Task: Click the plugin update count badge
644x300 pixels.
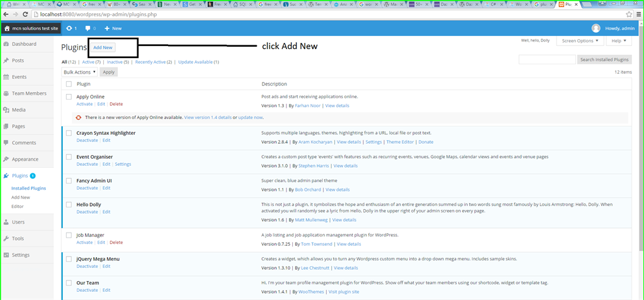Action: tap(33, 176)
